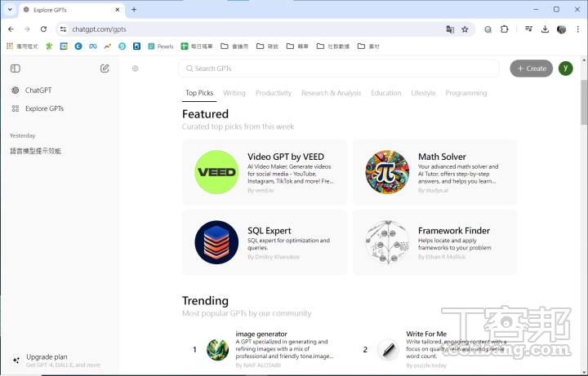Open the 語言模型提示效能 chat
The height and width of the screenshot is (376, 588).
pyautogui.click(x=35, y=151)
